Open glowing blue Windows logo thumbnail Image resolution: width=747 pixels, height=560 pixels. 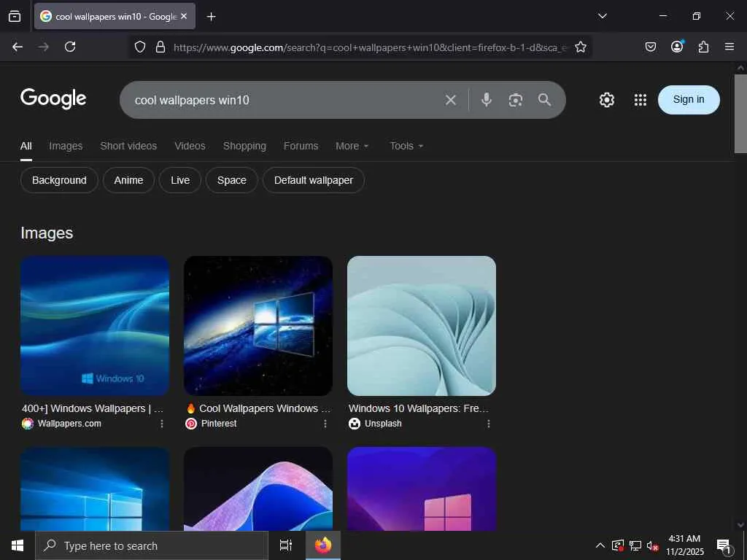(x=95, y=489)
